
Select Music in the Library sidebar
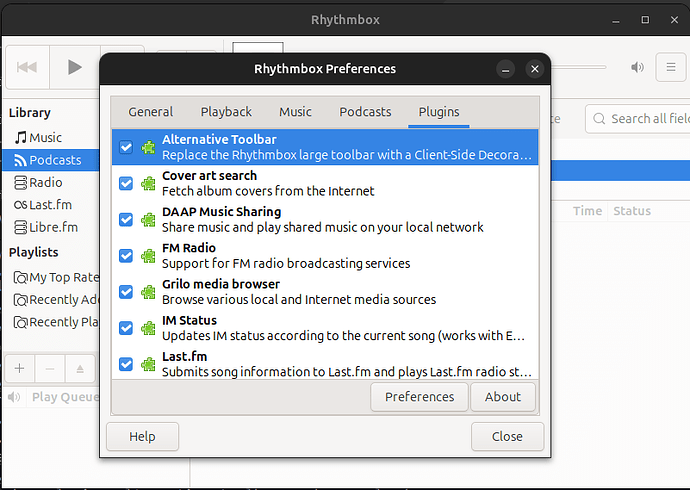click(x=45, y=138)
